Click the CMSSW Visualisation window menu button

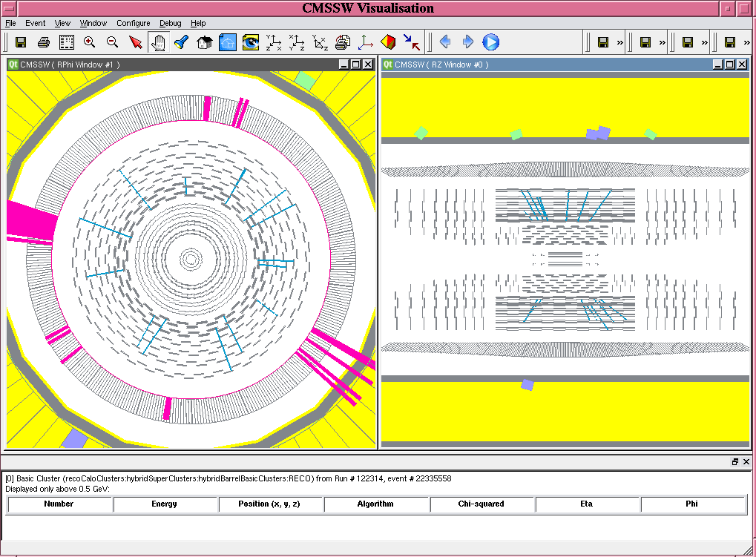[x=10, y=8]
